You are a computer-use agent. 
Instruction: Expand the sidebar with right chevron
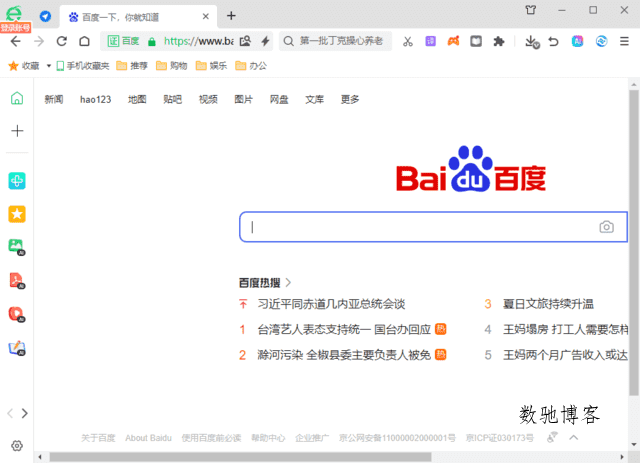click(24, 414)
